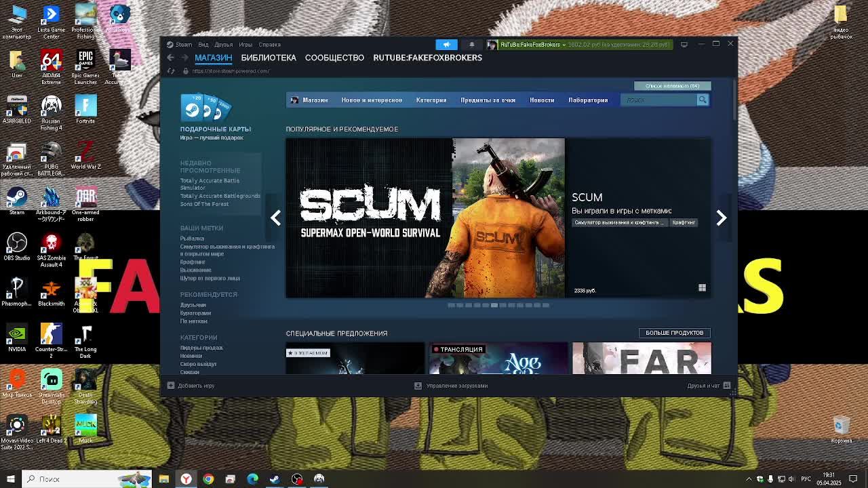Open Microsoft Edge from taskbar

[x=252, y=479]
